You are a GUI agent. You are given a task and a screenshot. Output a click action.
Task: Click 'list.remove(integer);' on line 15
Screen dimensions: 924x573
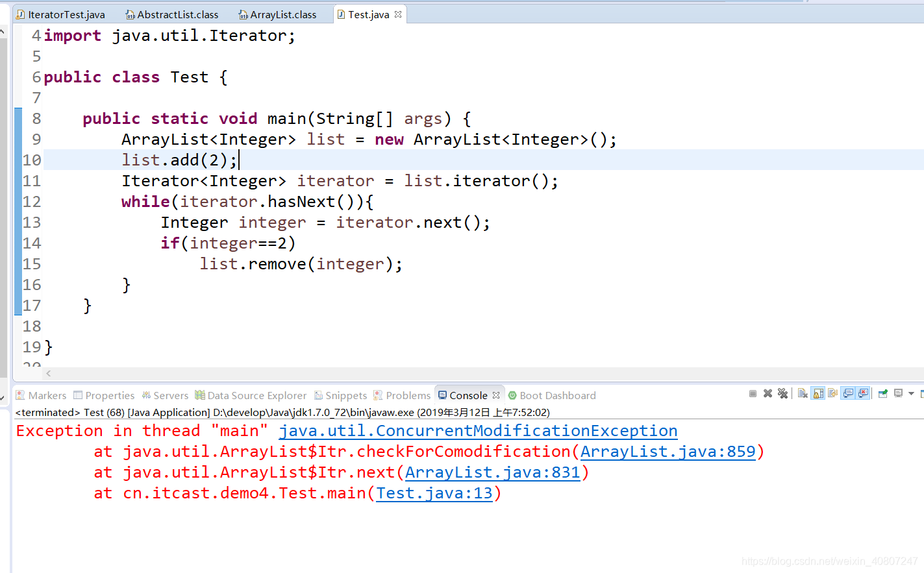coord(301,264)
